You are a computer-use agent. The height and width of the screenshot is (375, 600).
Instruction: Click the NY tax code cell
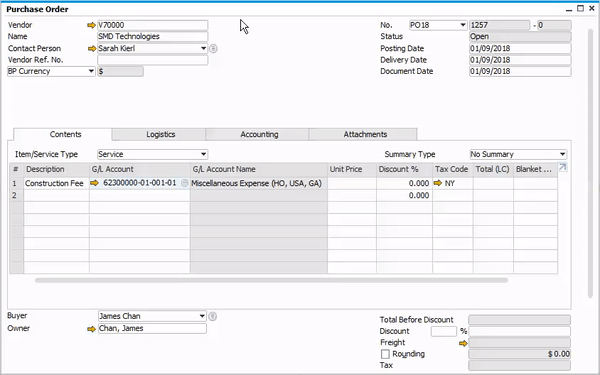(453, 183)
